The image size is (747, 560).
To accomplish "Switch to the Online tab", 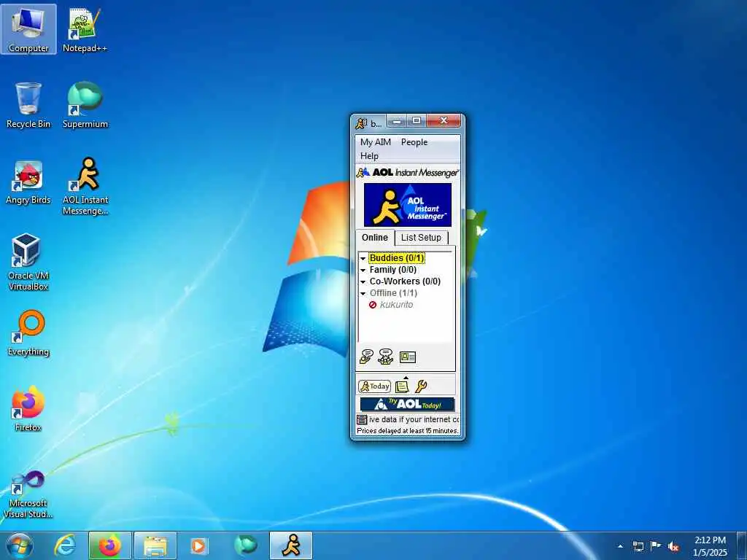I will click(375, 238).
